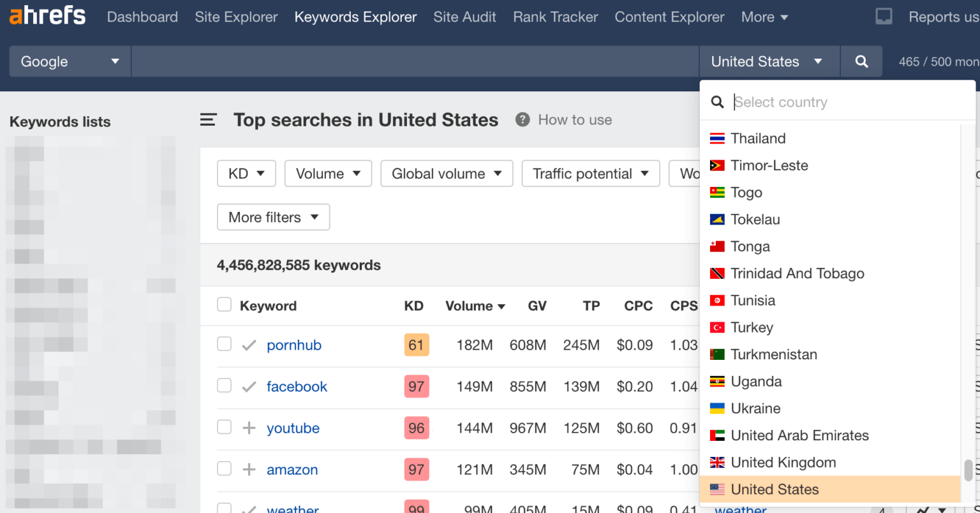Click the monitor icon near Reports usage
The height and width of the screenshot is (513, 980).
tap(884, 17)
